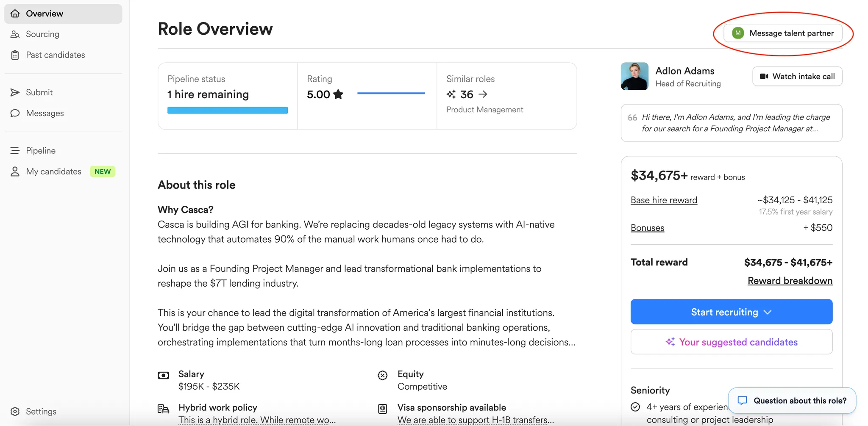This screenshot has width=868, height=426.
Task: Select Your suggested candidates
Action: coord(731,342)
